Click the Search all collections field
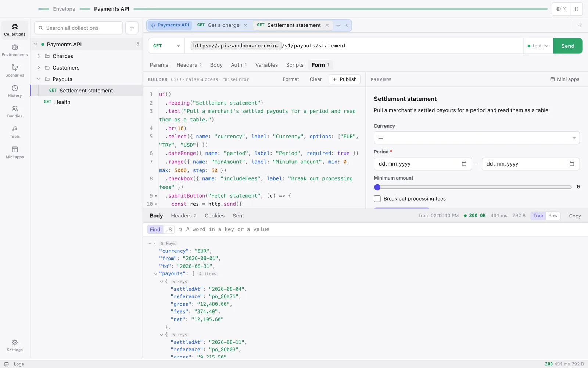The image size is (588, 368). [79, 28]
